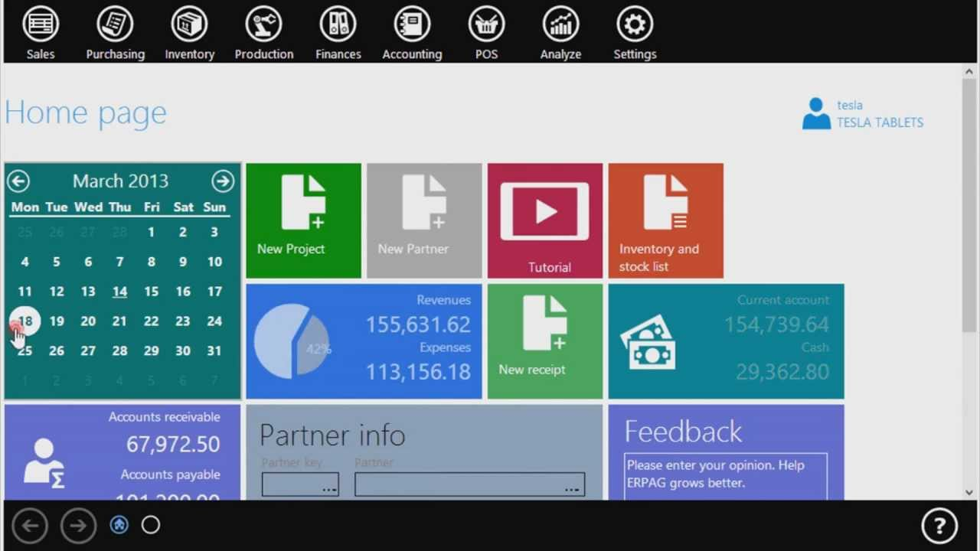Open the help question mark button
Screen dimensions: 980x551
coord(939,526)
